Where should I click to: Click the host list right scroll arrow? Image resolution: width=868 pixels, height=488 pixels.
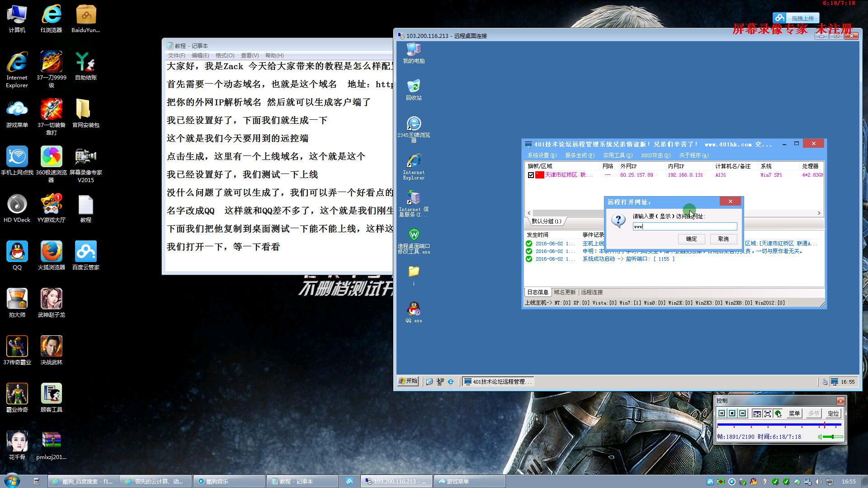pyautogui.click(x=819, y=213)
